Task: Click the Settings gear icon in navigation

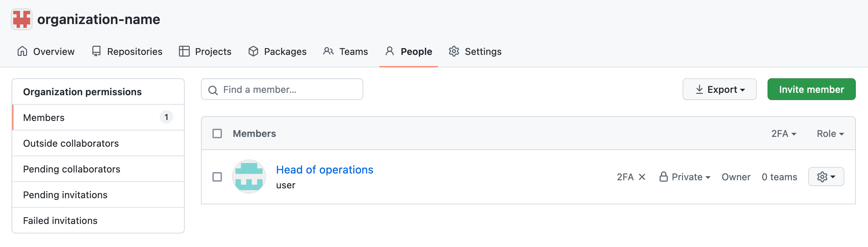Action: [454, 51]
